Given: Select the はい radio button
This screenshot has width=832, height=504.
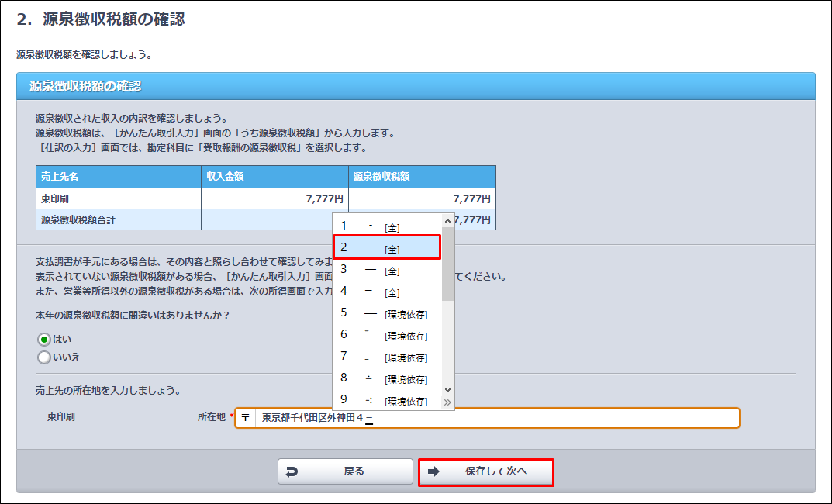Looking at the screenshot, I should click(44, 340).
